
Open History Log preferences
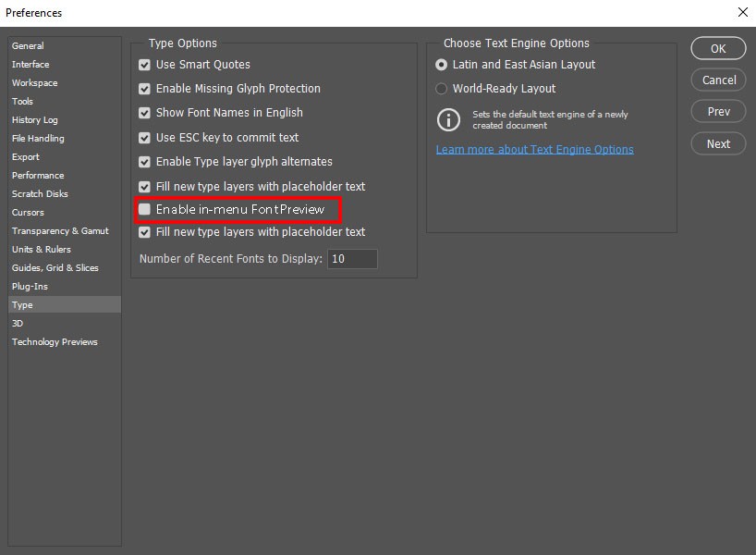click(x=64, y=119)
